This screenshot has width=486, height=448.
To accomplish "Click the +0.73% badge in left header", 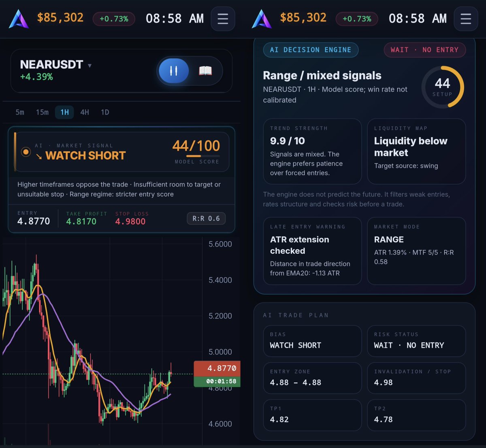I will [114, 19].
